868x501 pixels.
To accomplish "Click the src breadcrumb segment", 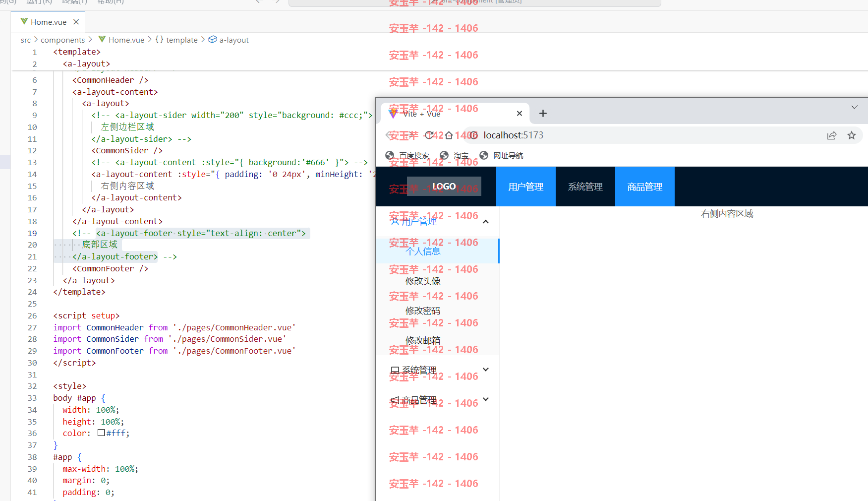I will pyautogui.click(x=26, y=40).
